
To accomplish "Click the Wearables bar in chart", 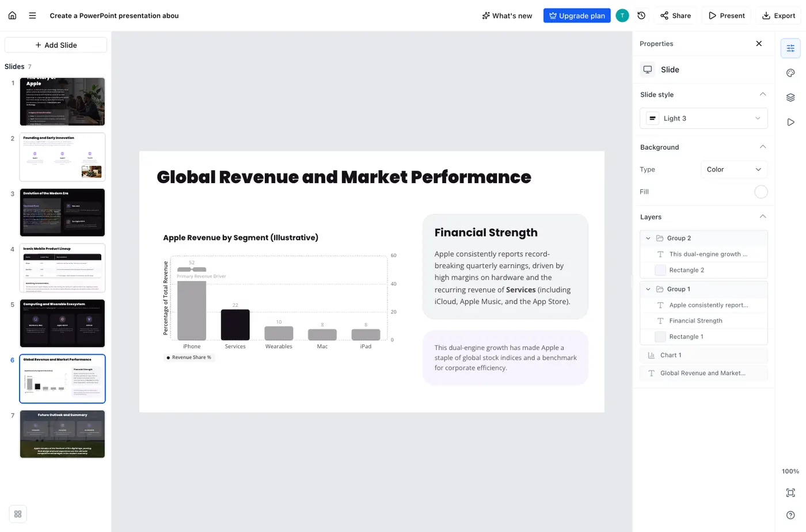I will pyautogui.click(x=279, y=333).
